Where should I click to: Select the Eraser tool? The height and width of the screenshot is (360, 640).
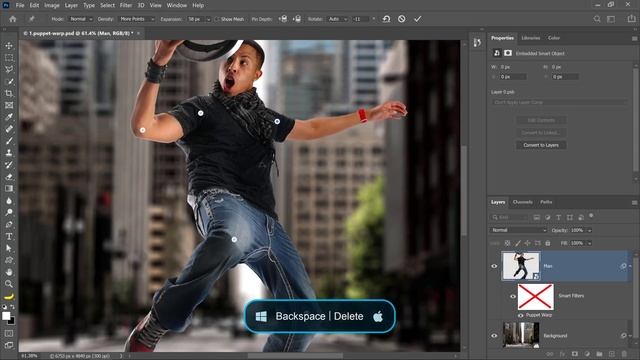[9, 177]
